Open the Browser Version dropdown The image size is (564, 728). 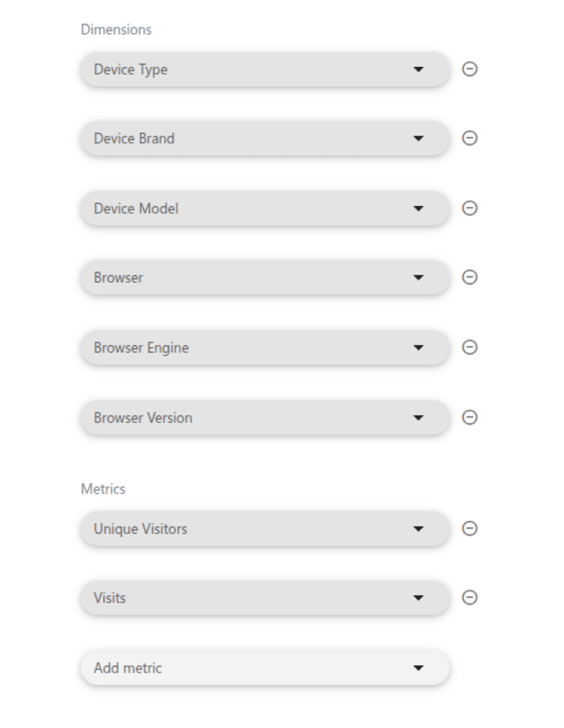[264, 417]
